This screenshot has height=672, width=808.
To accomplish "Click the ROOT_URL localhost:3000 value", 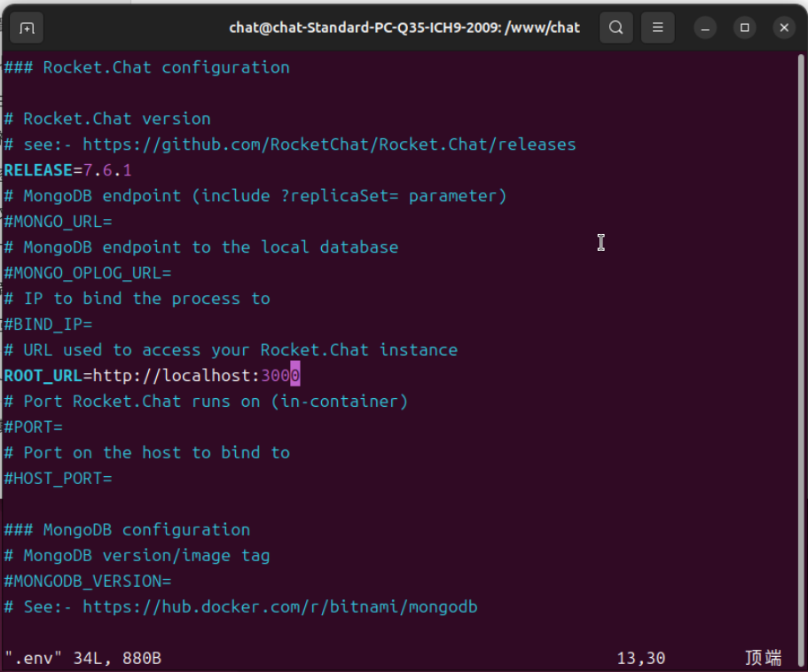I will point(196,376).
